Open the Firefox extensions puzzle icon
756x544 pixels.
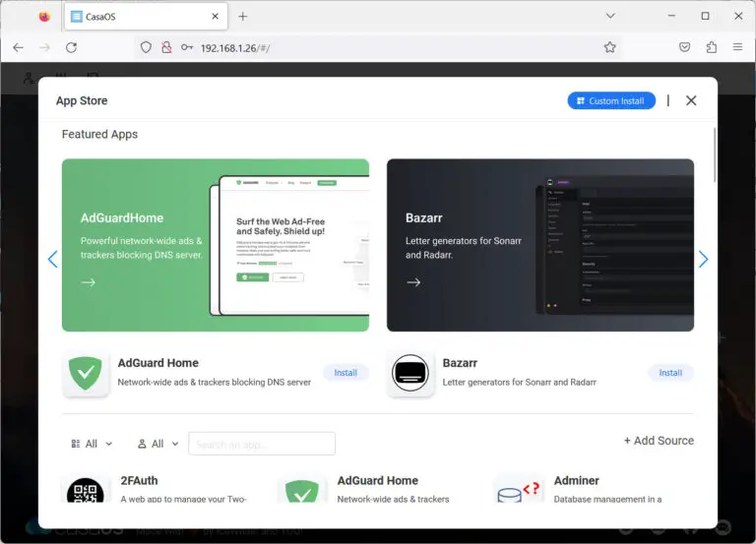click(712, 47)
